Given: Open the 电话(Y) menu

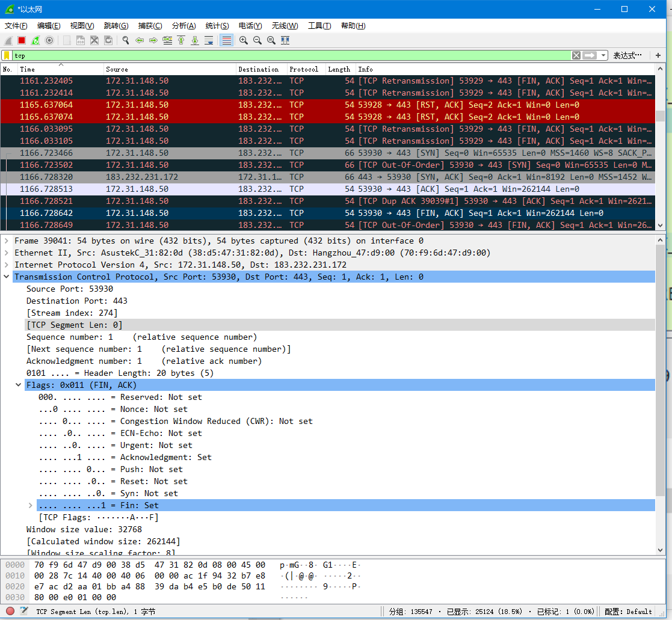Looking at the screenshot, I should (x=250, y=26).
